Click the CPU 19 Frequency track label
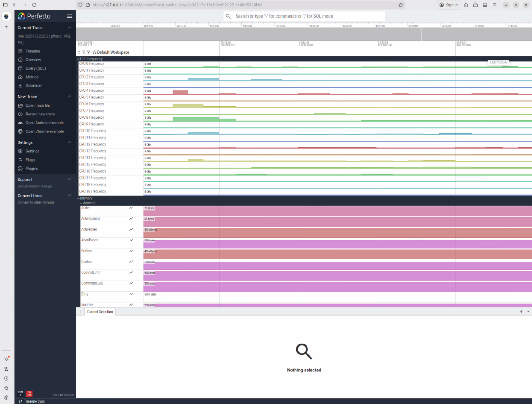Image resolution: width=532 pixels, height=404 pixels. point(93,192)
